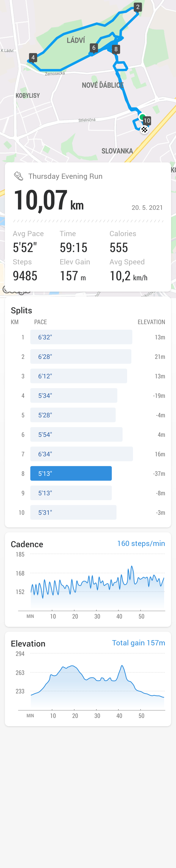Select the 5'28" split bar for km 5
176x868 pixels.
[73, 415]
